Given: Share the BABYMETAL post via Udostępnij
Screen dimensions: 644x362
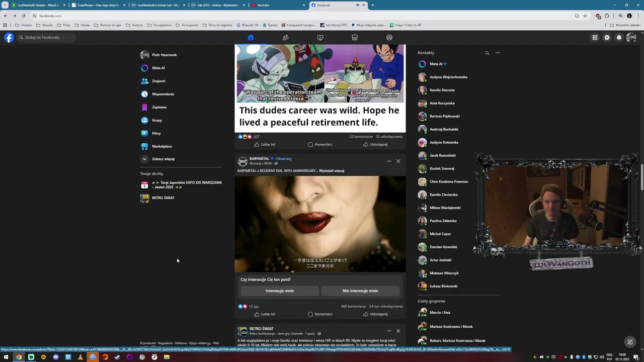Looking at the screenshot, I should pos(375,314).
